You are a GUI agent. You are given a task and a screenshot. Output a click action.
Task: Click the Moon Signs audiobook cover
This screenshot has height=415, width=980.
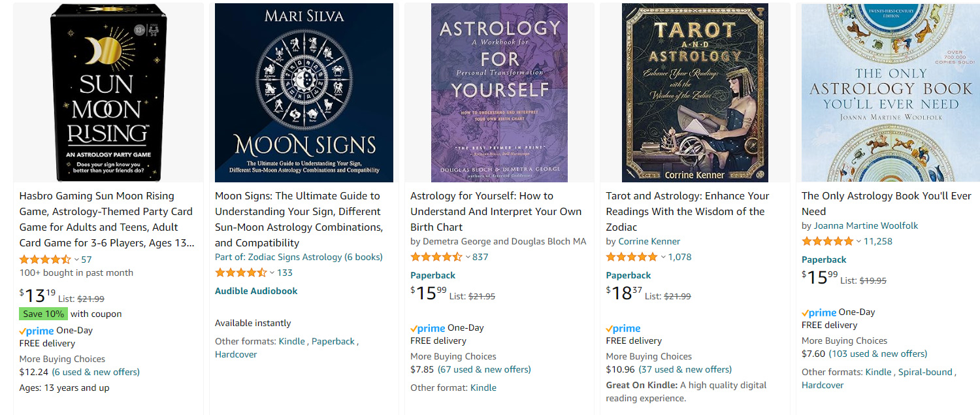304,93
